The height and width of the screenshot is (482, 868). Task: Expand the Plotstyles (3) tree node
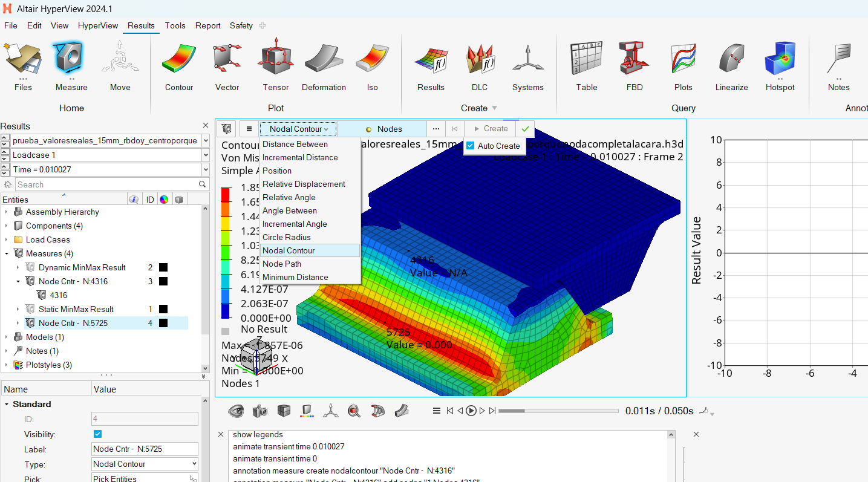point(7,365)
